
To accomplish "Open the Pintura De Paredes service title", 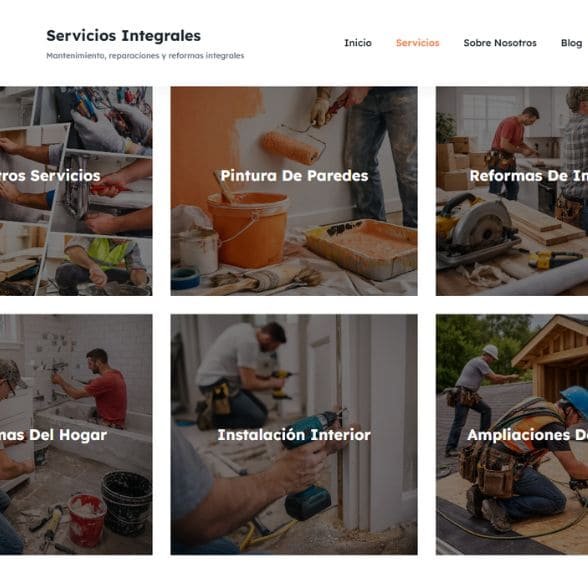I will pyautogui.click(x=294, y=176).
